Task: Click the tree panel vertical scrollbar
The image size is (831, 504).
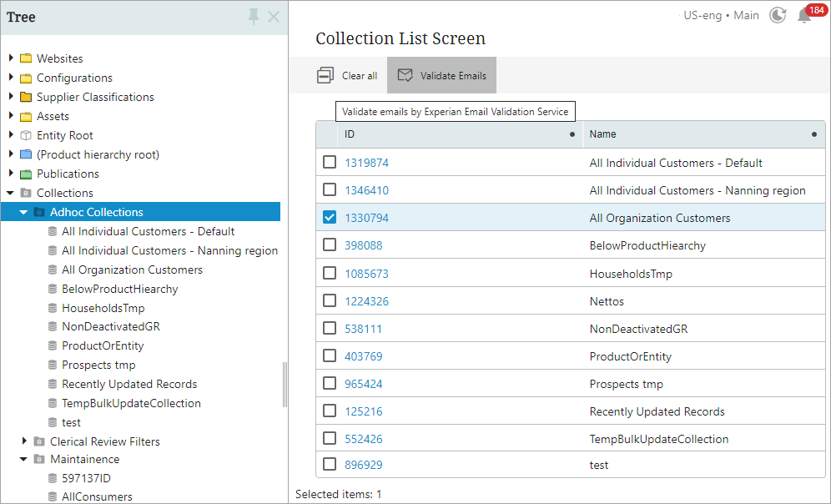Action: [285, 384]
